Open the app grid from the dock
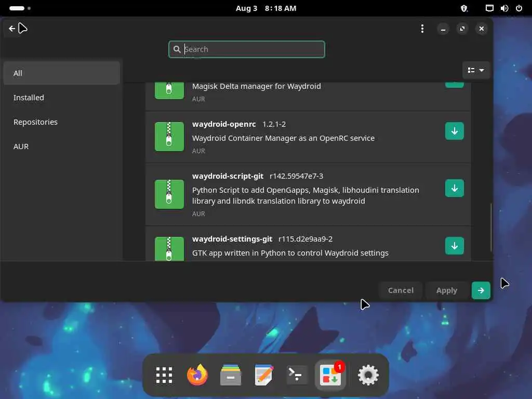Image resolution: width=532 pixels, height=399 pixels. (164, 375)
